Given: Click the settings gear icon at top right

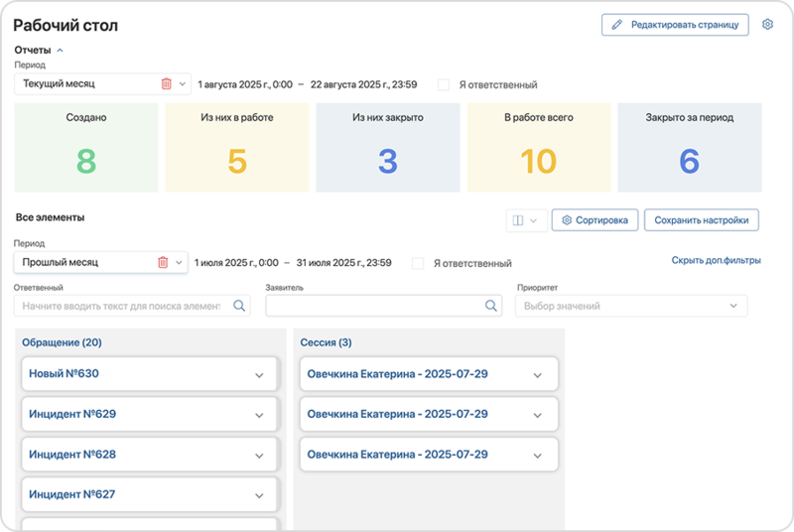Looking at the screenshot, I should [767, 25].
